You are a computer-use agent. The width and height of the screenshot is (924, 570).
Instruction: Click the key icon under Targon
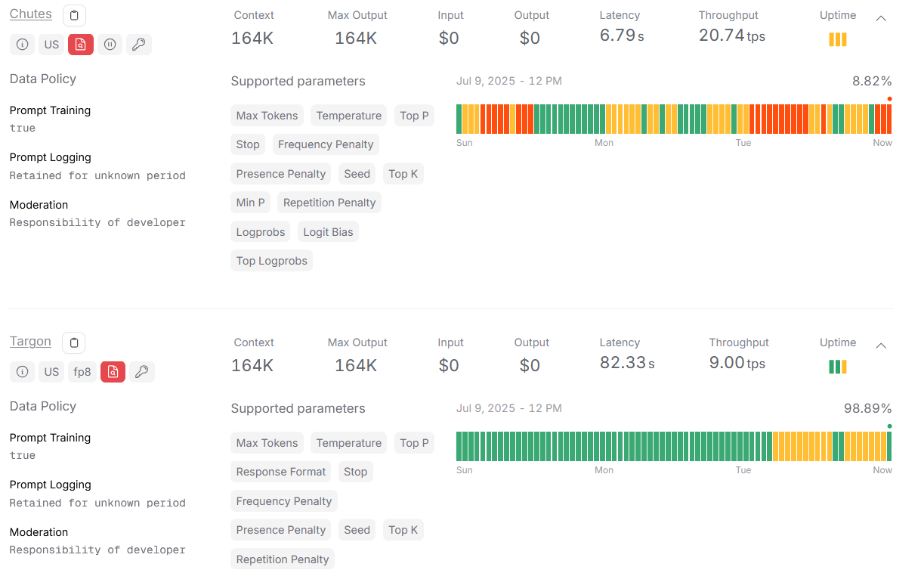142,372
